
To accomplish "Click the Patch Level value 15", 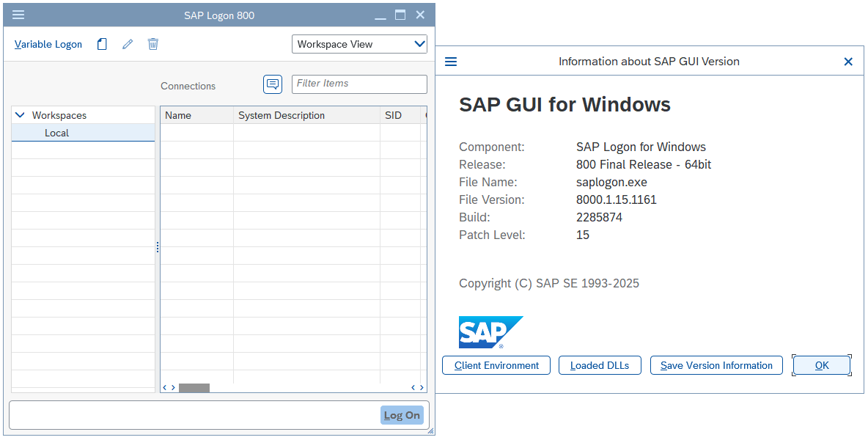I will (582, 235).
